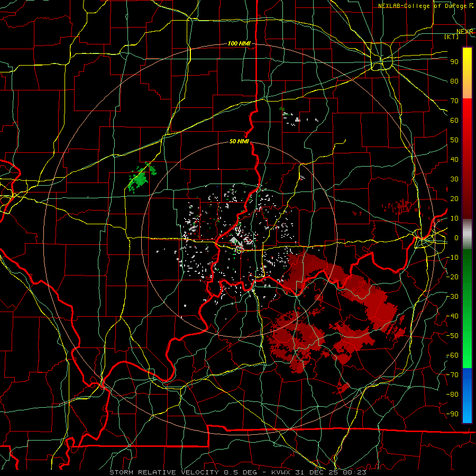Click the 80 value on the velocity scale
Viewport: 476px width, 476px height.
point(454,81)
